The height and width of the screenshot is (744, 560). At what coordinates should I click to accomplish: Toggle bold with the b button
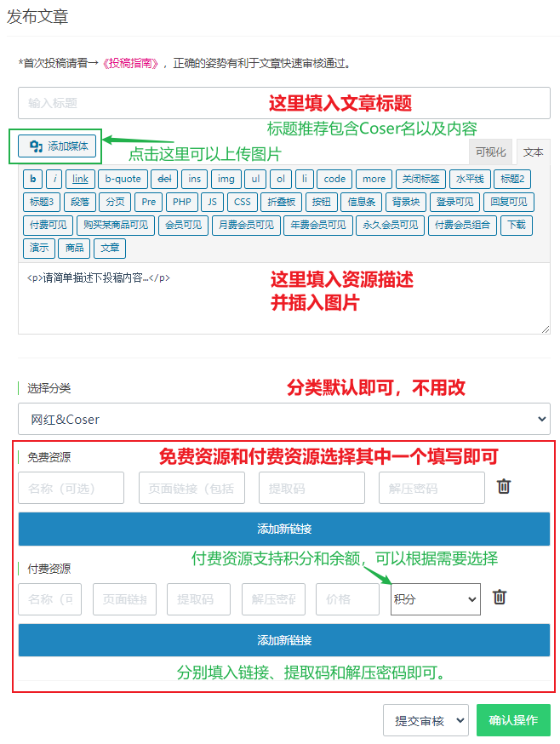click(32, 179)
